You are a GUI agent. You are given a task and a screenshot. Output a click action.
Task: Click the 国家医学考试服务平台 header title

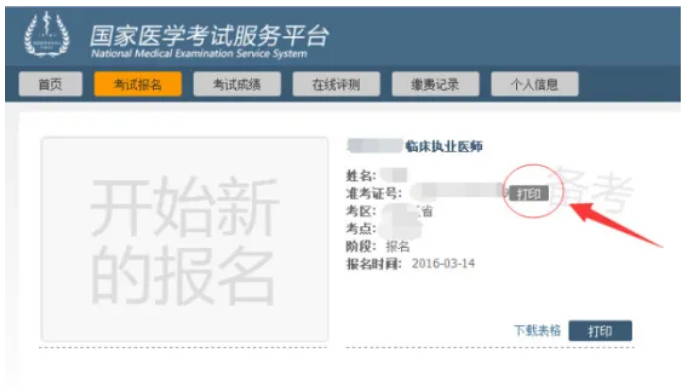tap(209, 35)
